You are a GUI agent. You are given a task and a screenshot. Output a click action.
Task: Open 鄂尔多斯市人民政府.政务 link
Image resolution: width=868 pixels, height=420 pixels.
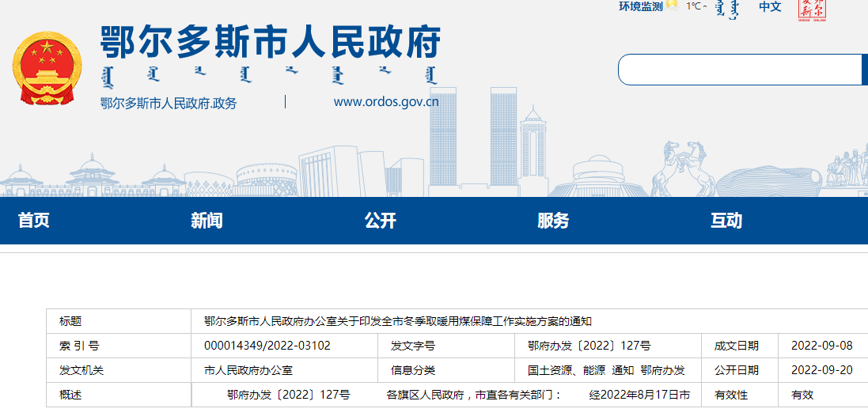(169, 104)
